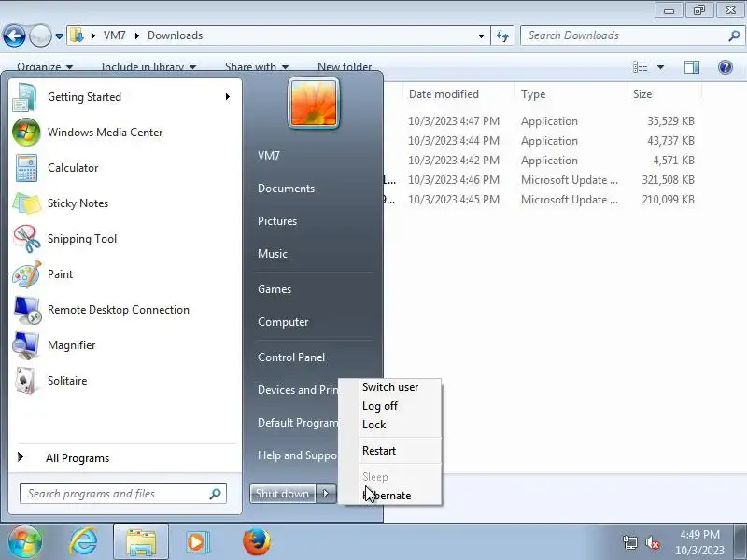
Task: Open Computer from the Start menu
Action: pyautogui.click(x=283, y=322)
